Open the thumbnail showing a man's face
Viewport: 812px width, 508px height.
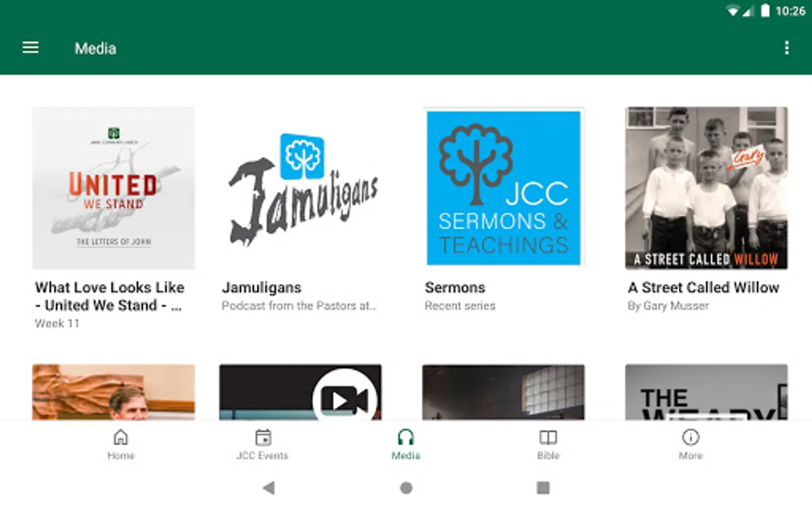(113, 392)
